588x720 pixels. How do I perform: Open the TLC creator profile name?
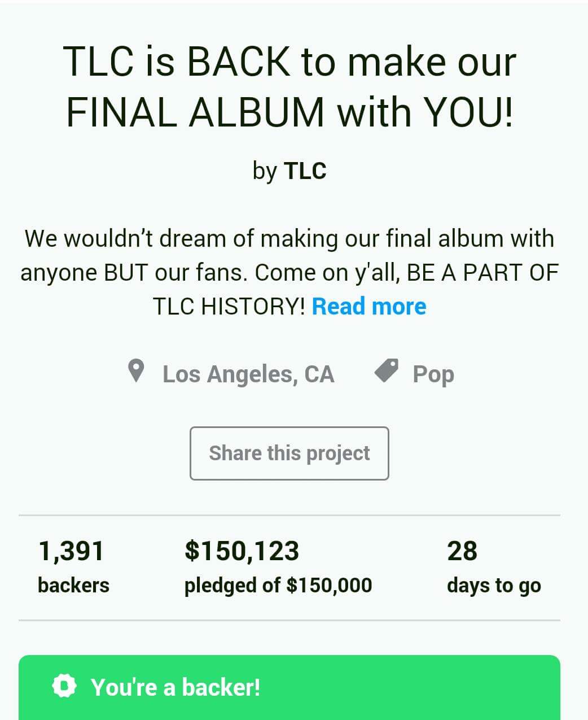pos(305,171)
